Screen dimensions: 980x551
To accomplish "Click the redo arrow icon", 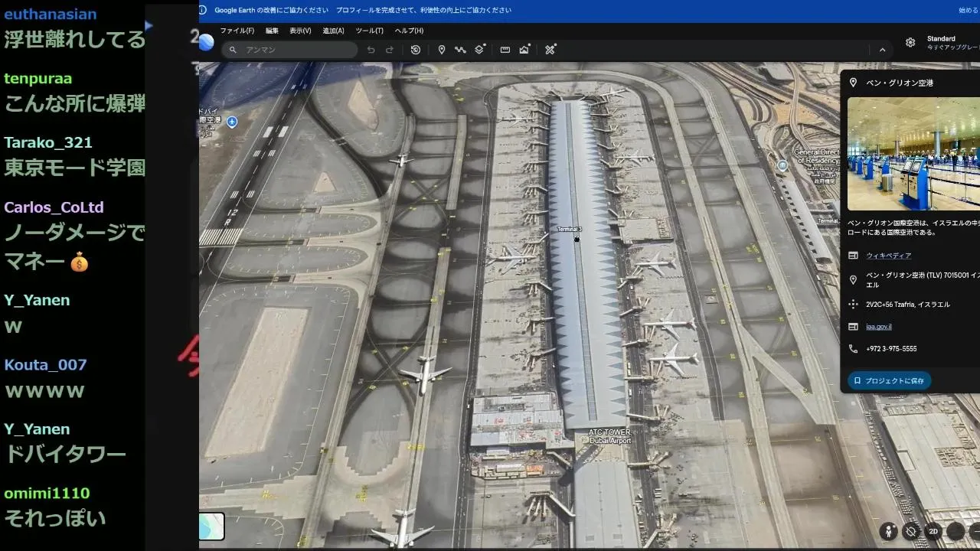I will click(x=390, y=50).
